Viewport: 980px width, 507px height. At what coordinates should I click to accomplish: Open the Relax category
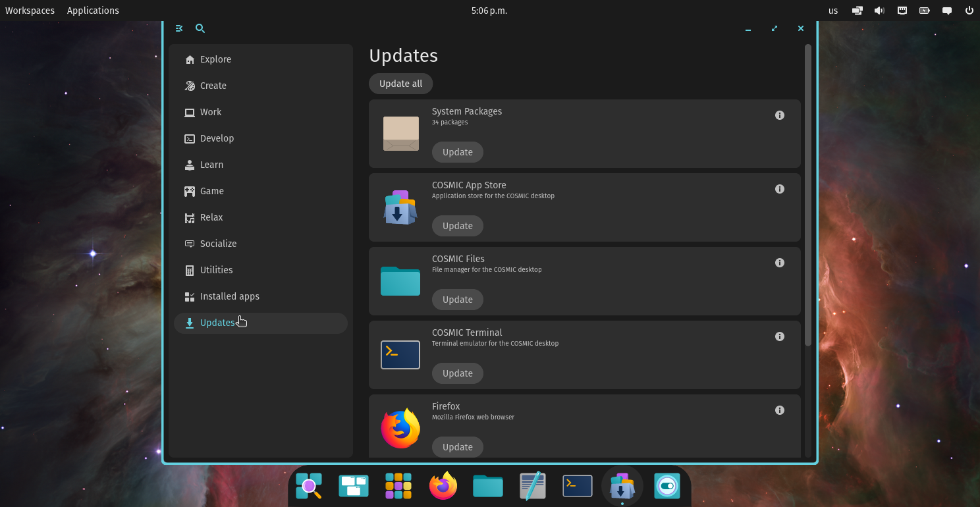[261, 217]
